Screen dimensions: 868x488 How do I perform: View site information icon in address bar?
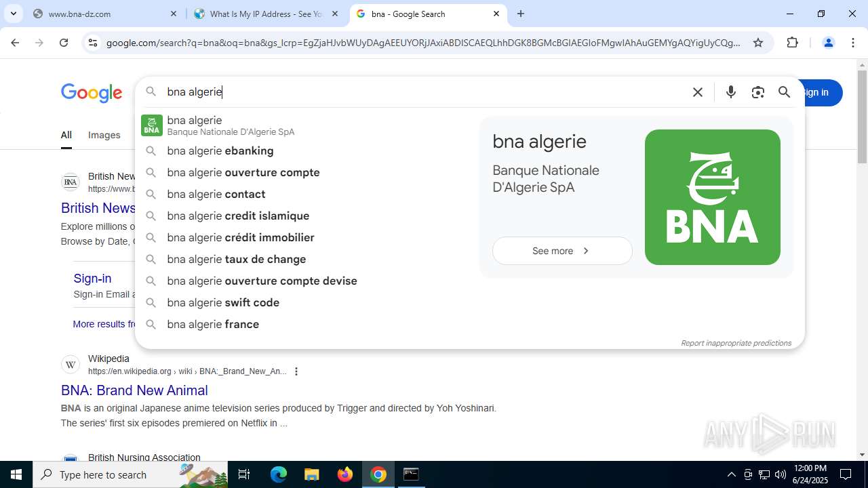click(x=93, y=43)
